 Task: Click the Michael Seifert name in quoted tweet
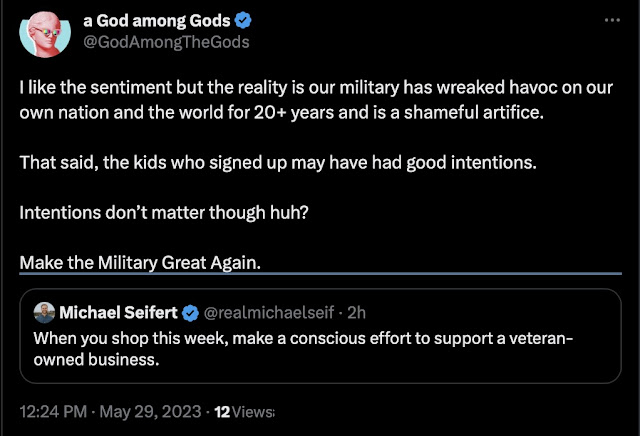point(118,313)
